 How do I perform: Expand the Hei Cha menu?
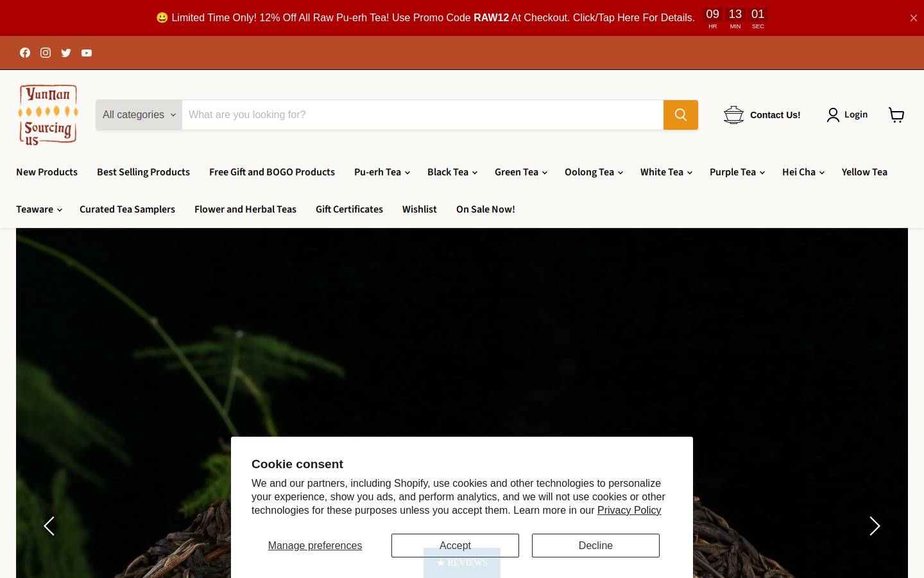[x=803, y=172]
